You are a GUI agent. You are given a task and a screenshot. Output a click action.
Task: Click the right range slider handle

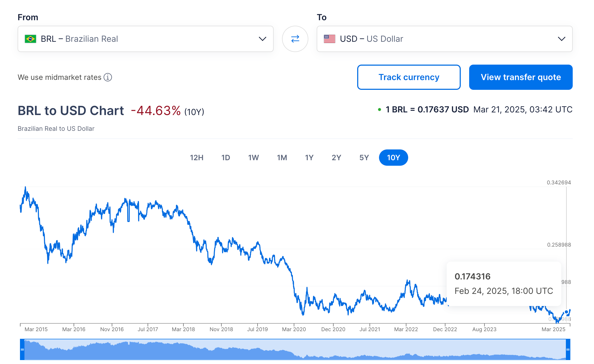point(568,349)
